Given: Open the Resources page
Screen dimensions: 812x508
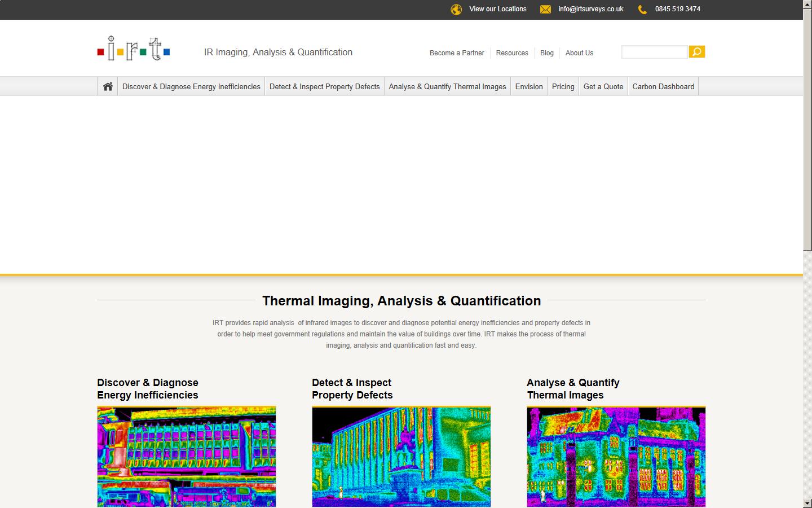Looking at the screenshot, I should click(511, 52).
